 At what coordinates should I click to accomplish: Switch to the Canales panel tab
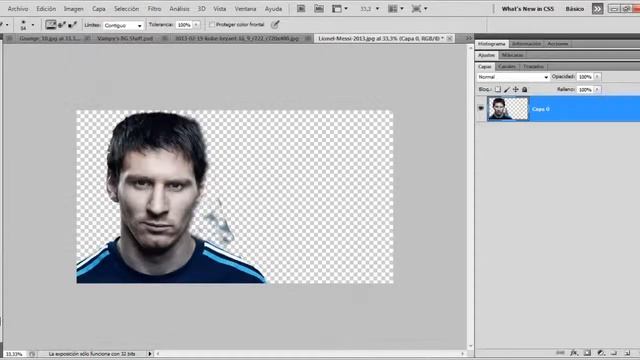507,67
